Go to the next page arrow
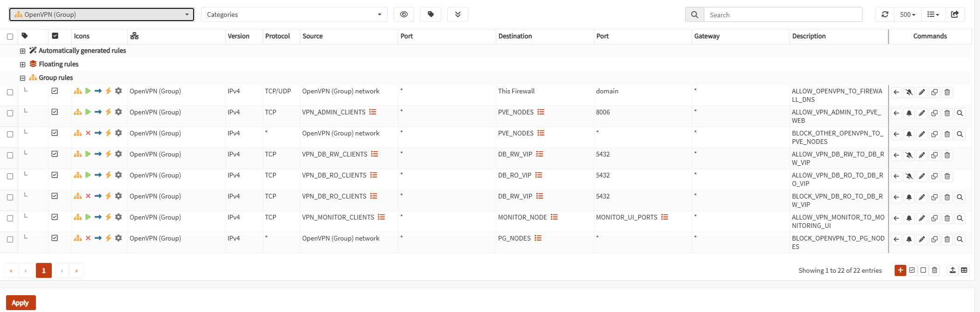The image size is (980, 312). tap(62, 270)
